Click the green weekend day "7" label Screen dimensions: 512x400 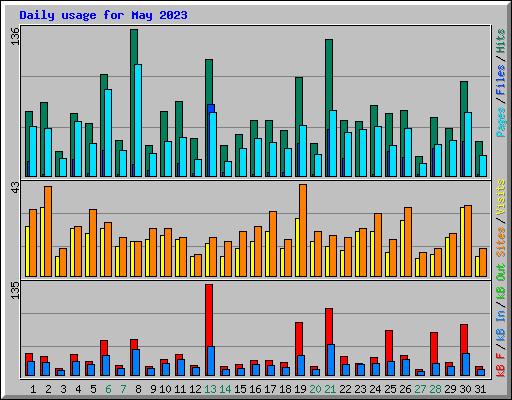click(123, 389)
